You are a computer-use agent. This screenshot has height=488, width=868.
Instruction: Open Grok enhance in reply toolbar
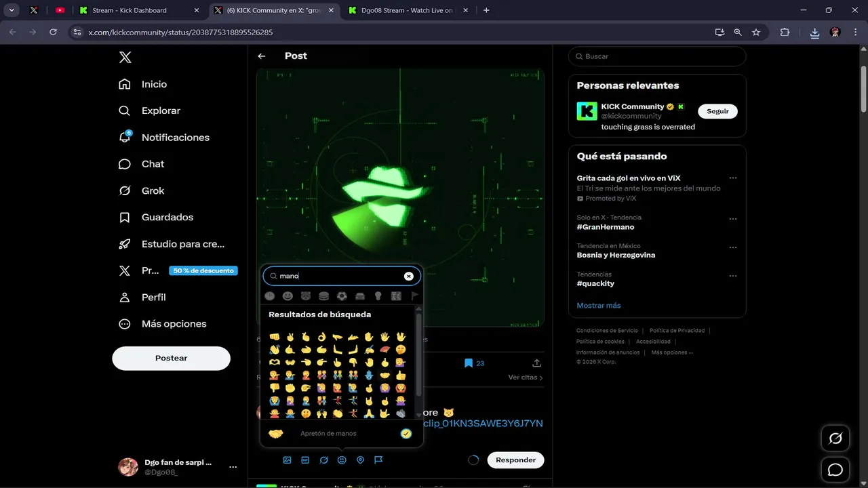(x=323, y=460)
